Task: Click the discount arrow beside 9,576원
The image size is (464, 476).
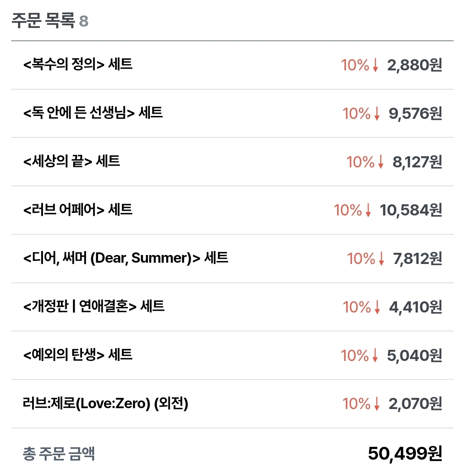Action: point(377,114)
